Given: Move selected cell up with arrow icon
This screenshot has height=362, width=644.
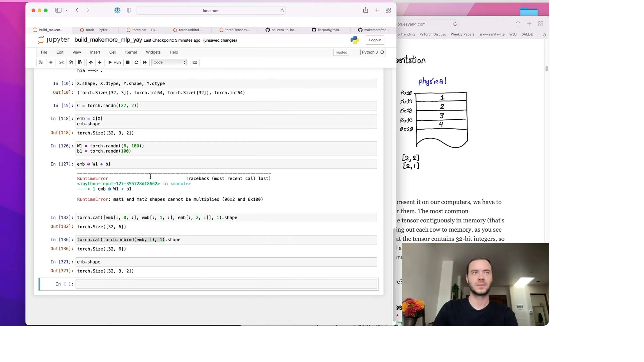Looking at the screenshot, I should click(x=91, y=62).
